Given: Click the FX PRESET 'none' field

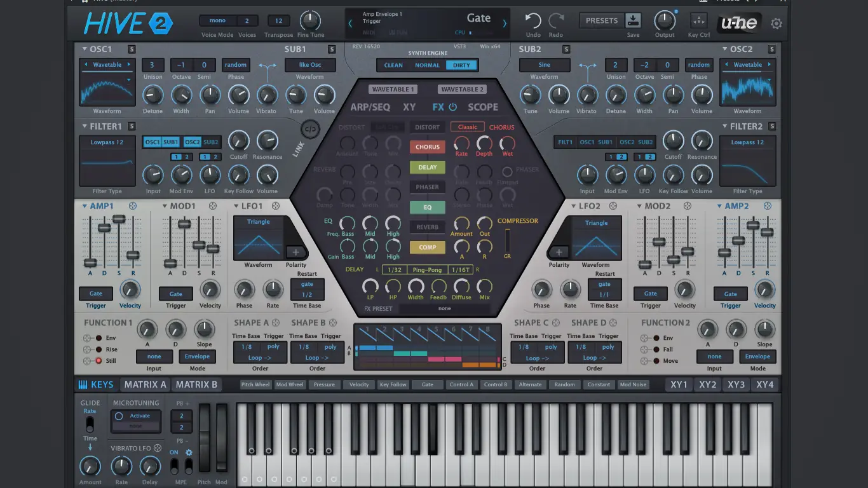Looking at the screenshot, I should coord(445,309).
